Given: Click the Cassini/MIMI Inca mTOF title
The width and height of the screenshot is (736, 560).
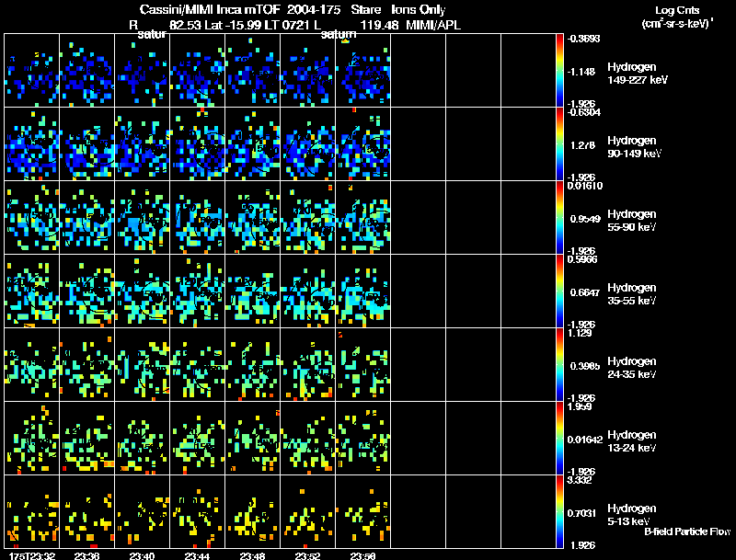Looking at the screenshot, I should (x=210, y=9).
